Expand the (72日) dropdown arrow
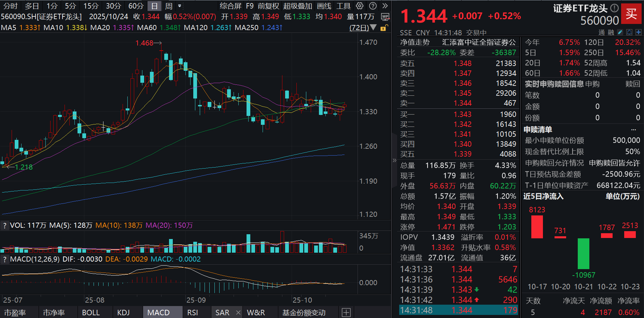 pos(373,27)
